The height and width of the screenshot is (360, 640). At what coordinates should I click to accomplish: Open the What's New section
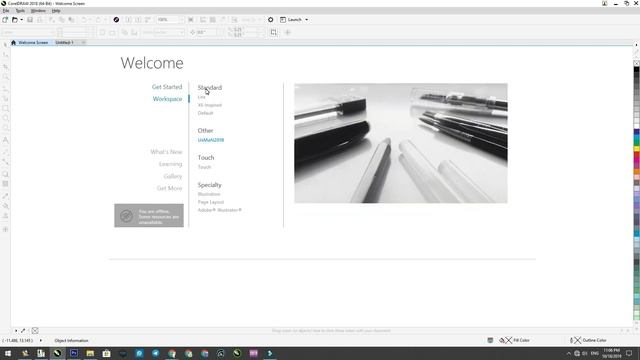(x=166, y=152)
